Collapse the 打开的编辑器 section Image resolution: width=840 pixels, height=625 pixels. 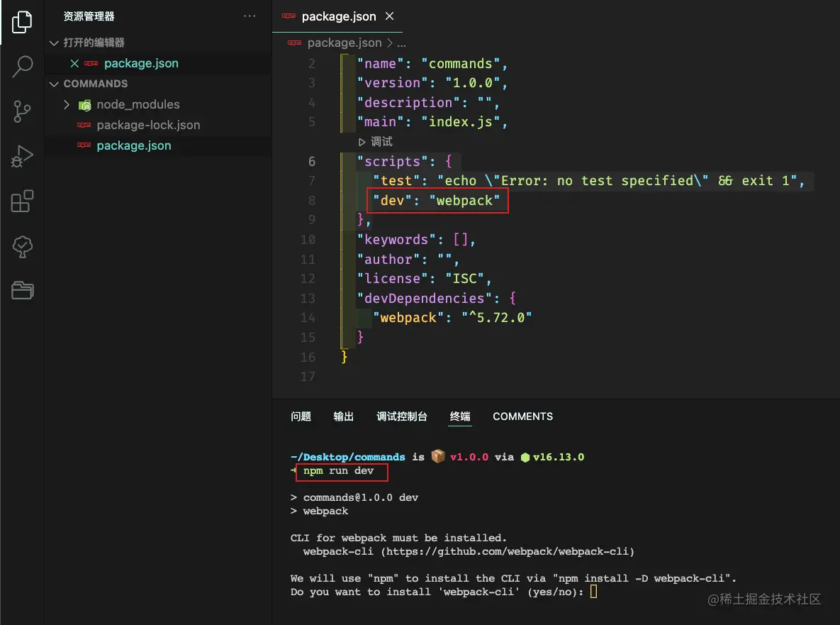[x=55, y=43]
